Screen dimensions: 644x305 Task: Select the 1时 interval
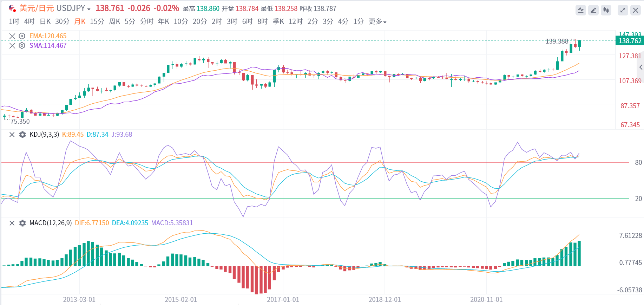(14, 22)
